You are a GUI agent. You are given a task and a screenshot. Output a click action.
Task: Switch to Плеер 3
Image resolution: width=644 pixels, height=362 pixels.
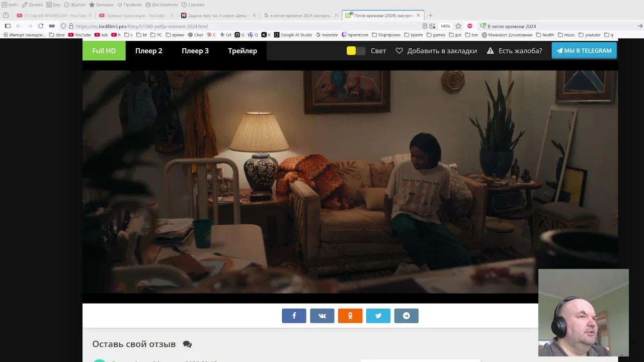tap(195, 51)
